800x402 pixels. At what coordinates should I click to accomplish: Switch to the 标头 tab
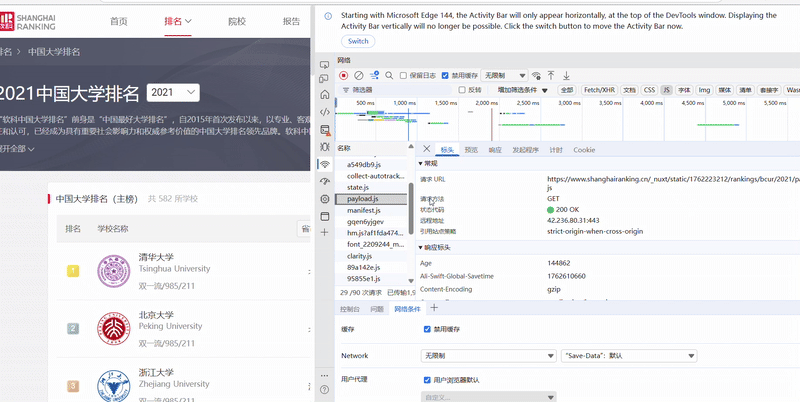coord(447,150)
